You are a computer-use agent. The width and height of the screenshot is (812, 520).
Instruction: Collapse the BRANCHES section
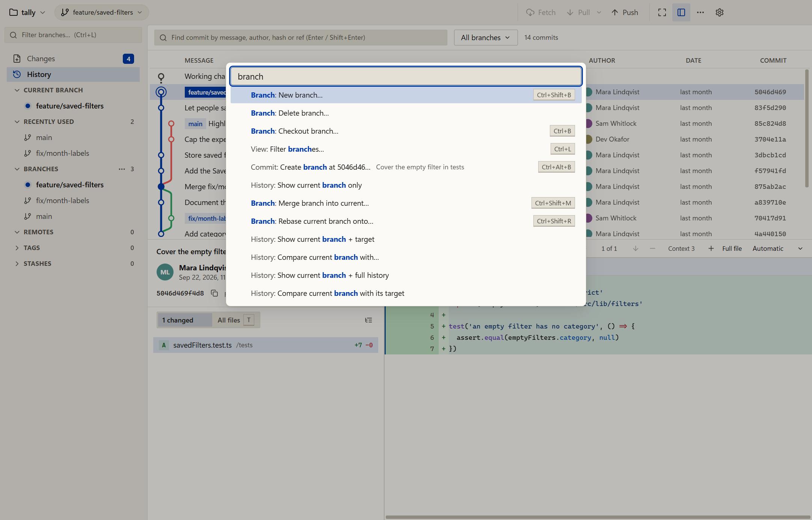pos(17,169)
